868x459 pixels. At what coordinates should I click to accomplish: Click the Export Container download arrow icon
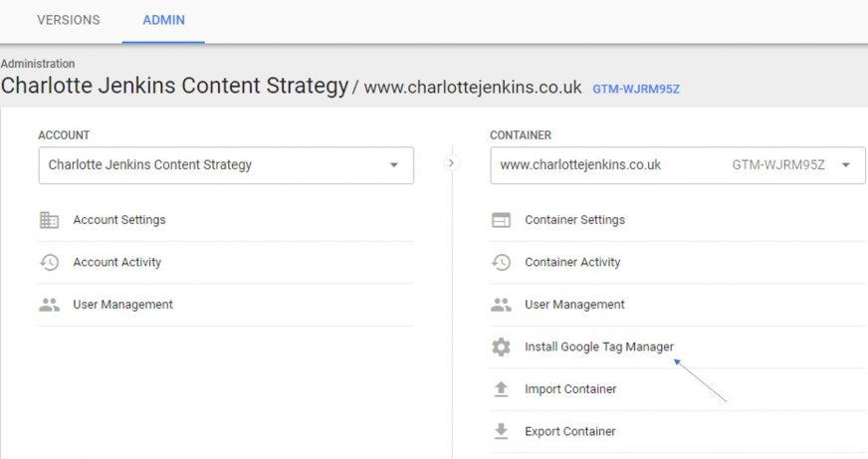point(501,431)
